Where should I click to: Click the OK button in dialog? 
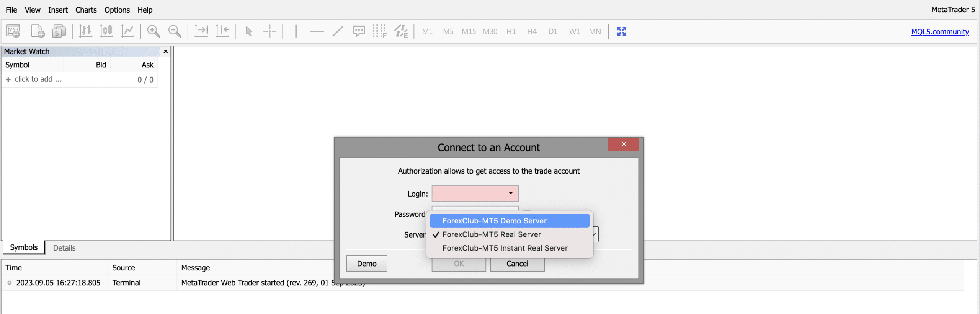(x=459, y=264)
